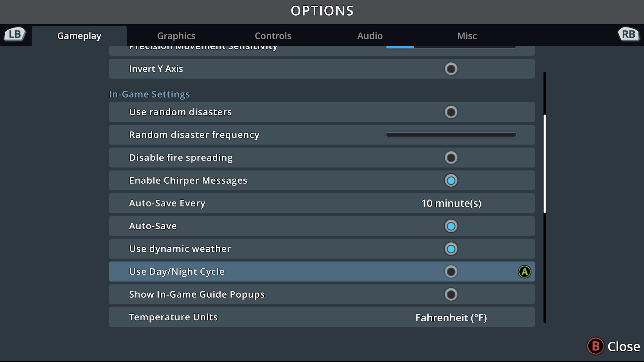Click the LB bumper icon
Image resolution: width=644 pixels, height=362 pixels.
[x=15, y=34]
